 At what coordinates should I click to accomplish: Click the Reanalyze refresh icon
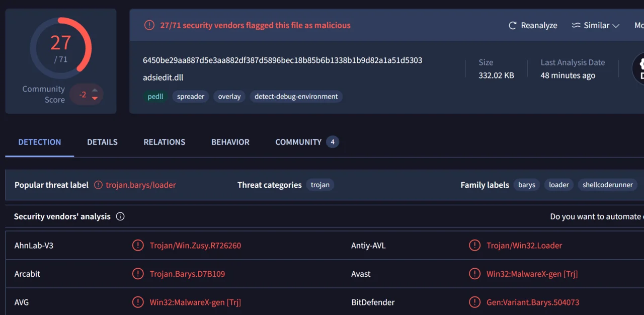(x=513, y=25)
